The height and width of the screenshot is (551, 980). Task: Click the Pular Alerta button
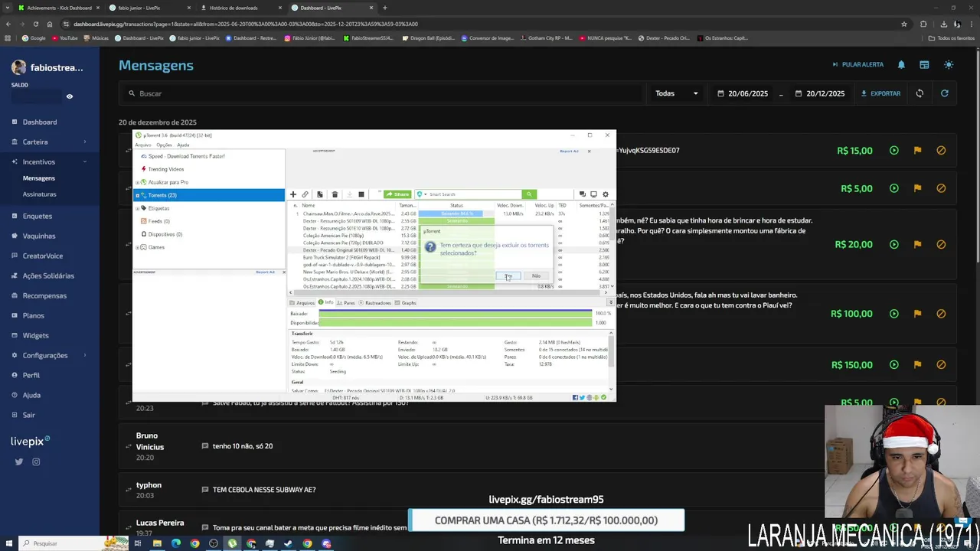tap(857, 65)
